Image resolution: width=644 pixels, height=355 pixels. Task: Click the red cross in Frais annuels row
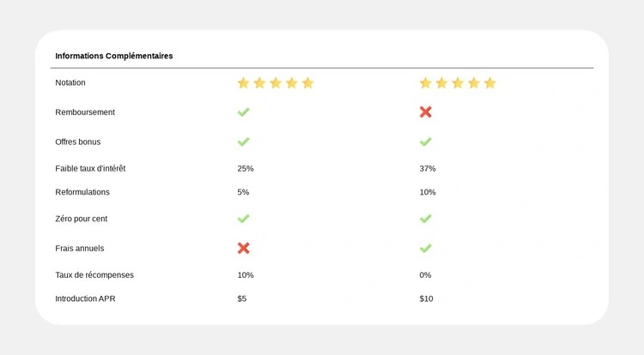[244, 248]
